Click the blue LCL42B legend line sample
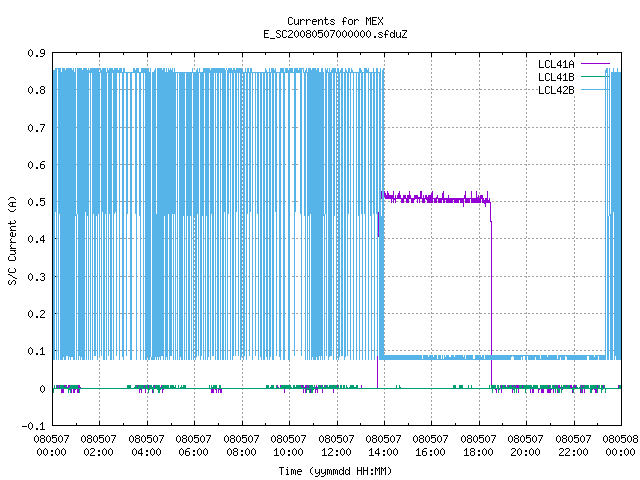This screenshot has width=640, height=480. pos(595,89)
